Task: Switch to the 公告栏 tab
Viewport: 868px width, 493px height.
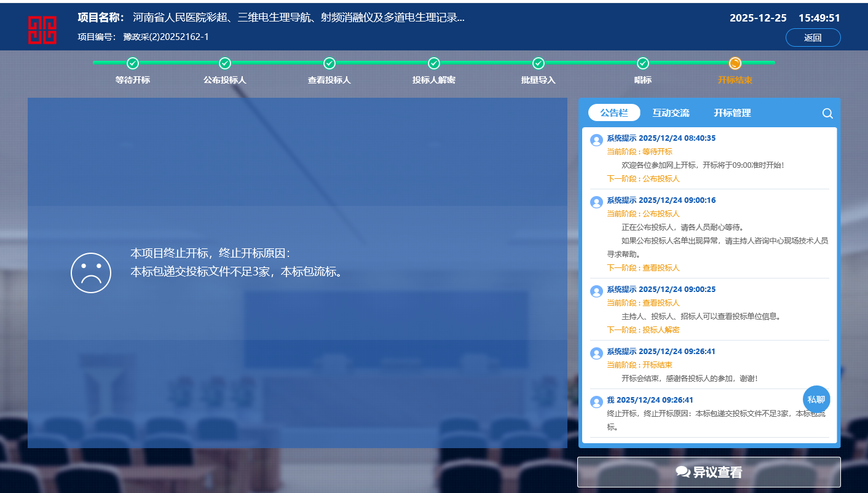Action: coord(614,113)
